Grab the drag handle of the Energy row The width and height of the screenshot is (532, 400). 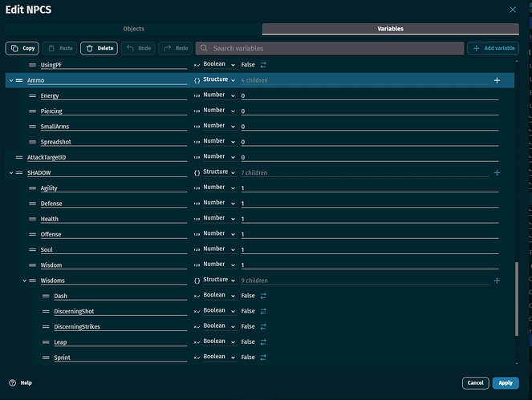click(x=32, y=95)
